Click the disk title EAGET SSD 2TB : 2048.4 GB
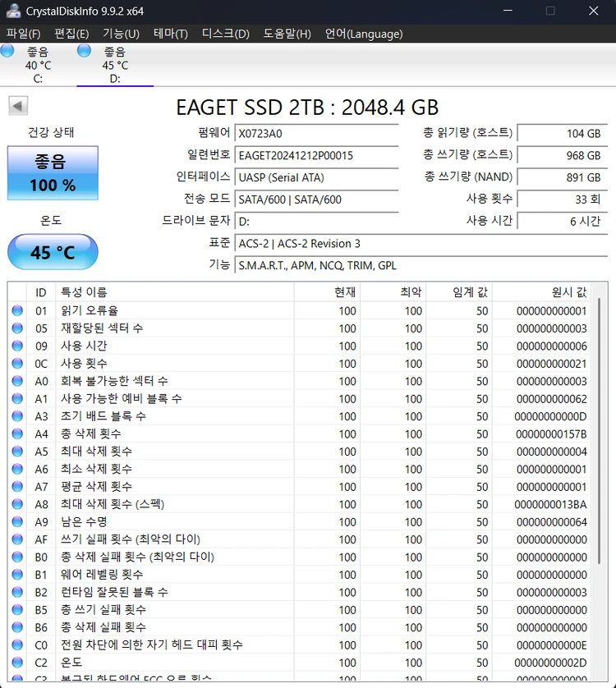This screenshot has width=616, height=688. click(307, 107)
